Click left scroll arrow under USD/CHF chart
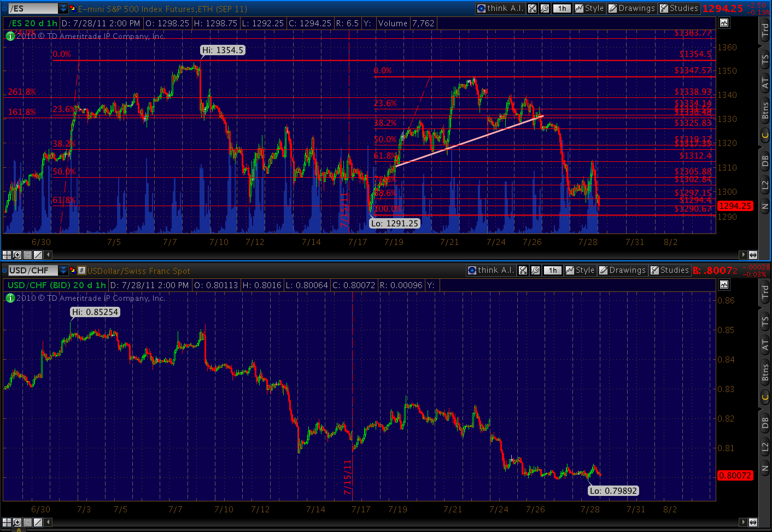The width and height of the screenshot is (772, 532). coord(49,522)
